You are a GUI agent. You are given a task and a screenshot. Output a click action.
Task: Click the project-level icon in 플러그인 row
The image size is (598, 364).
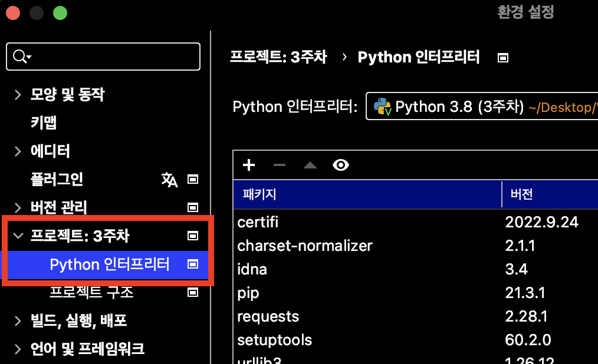tap(193, 179)
